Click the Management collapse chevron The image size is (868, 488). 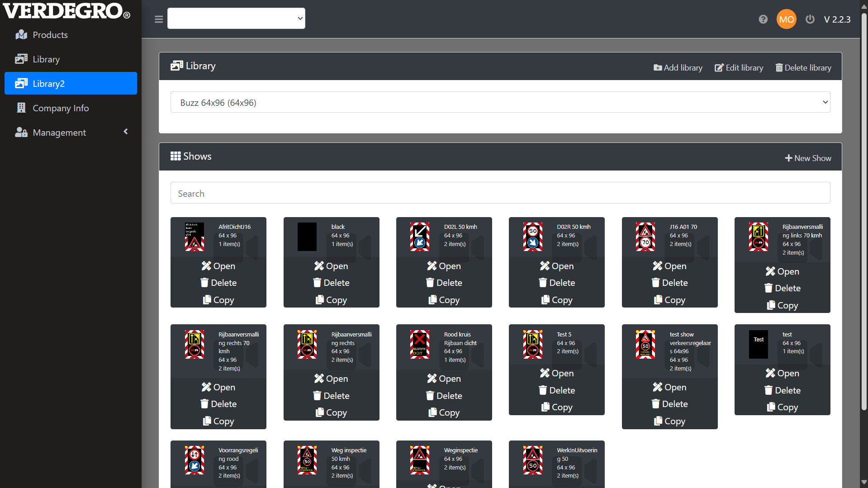coord(126,132)
